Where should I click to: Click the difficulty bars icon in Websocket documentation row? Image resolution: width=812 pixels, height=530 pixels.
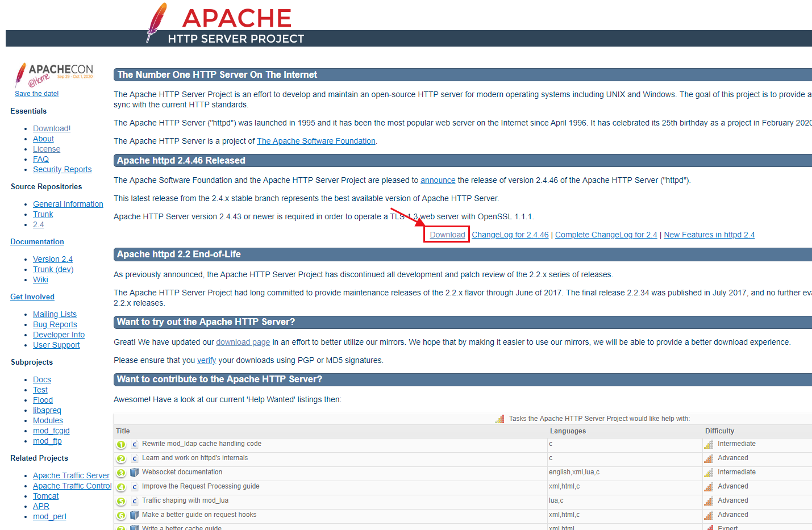709,473
